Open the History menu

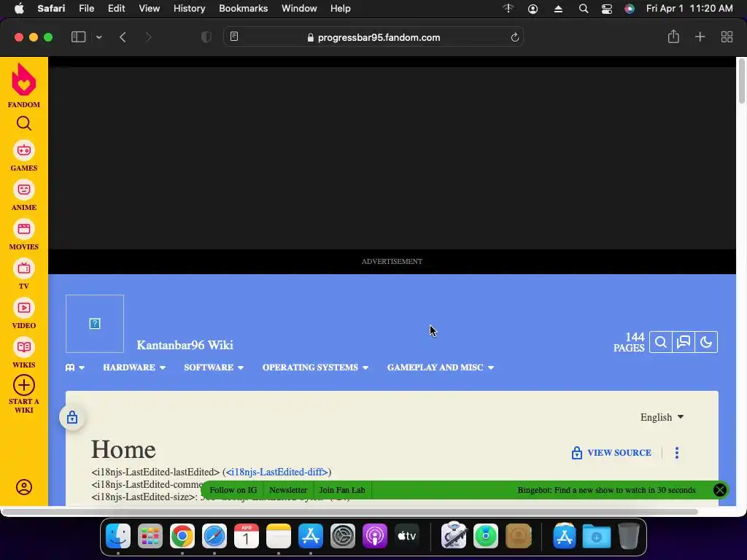click(189, 9)
